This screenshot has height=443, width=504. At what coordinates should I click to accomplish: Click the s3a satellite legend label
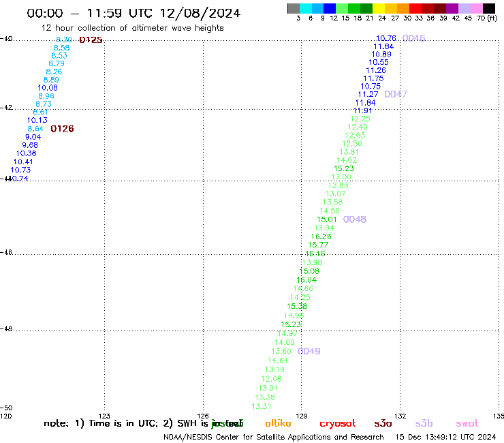coord(383,423)
